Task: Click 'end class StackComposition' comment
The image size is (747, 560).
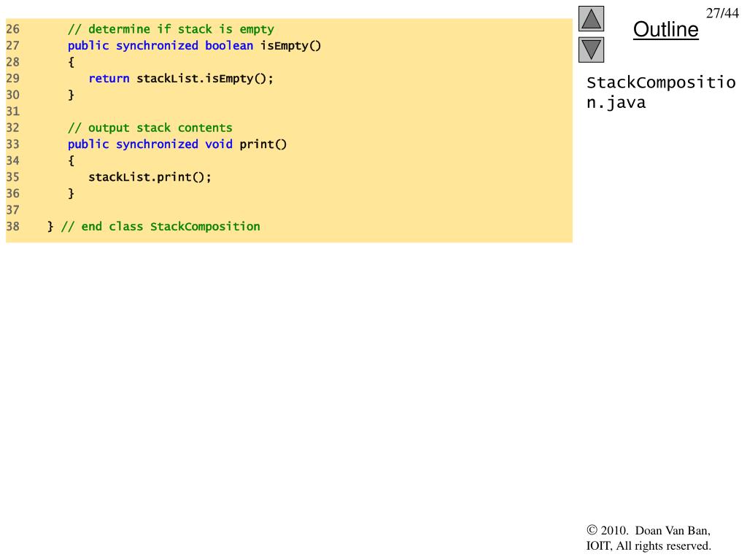Action: (x=160, y=227)
